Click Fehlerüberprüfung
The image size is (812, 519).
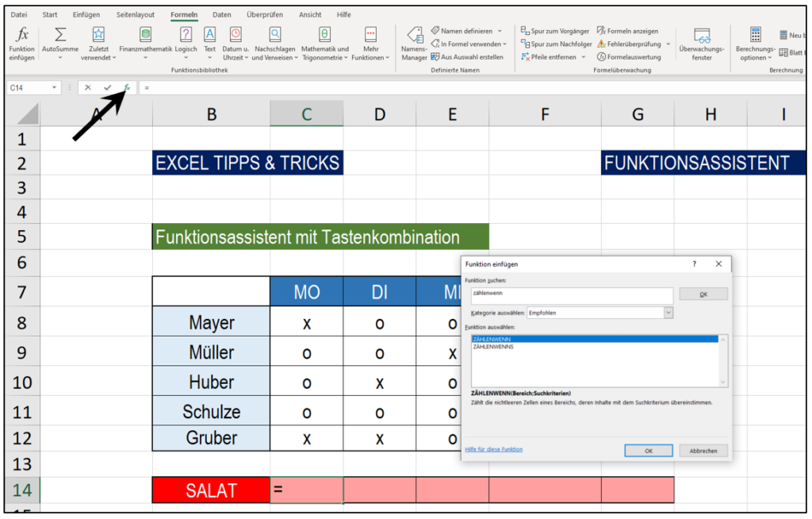pyautogui.click(x=629, y=44)
